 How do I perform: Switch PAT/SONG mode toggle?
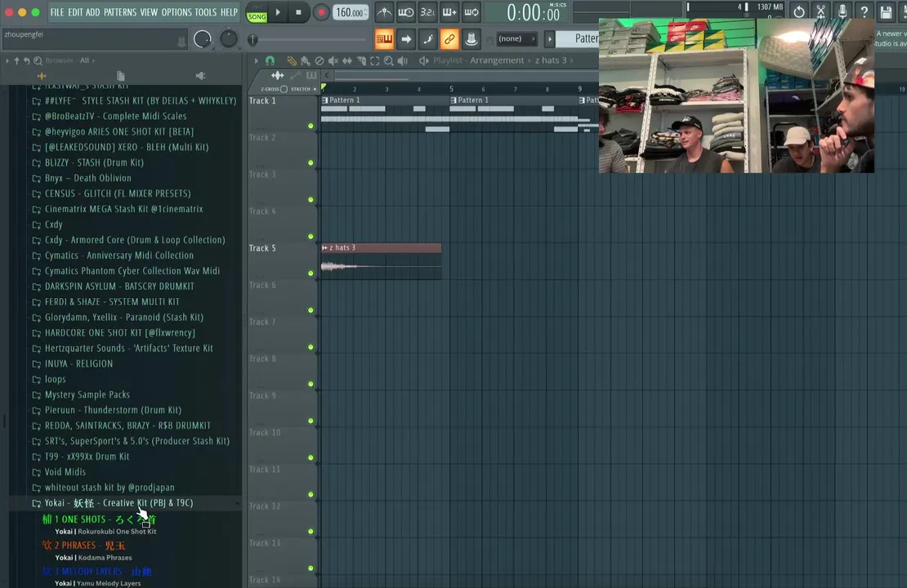coord(257,13)
